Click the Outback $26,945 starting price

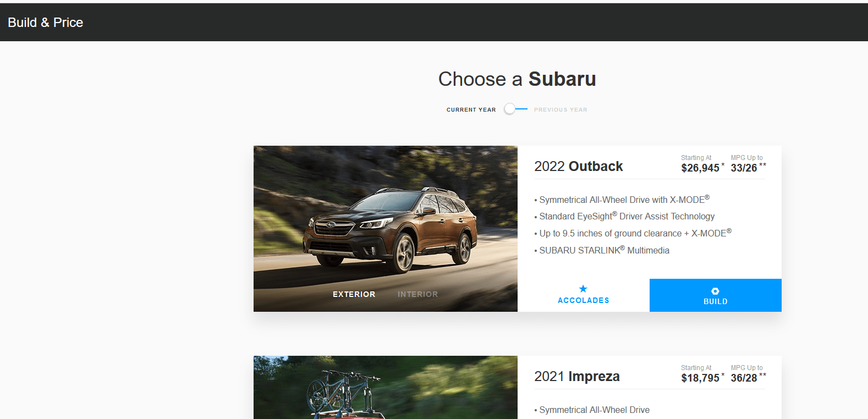click(x=700, y=168)
